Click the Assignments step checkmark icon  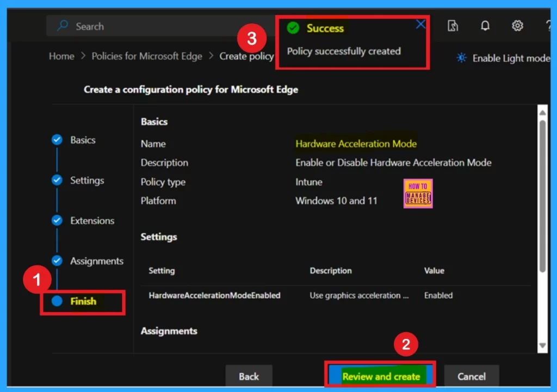tap(57, 260)
